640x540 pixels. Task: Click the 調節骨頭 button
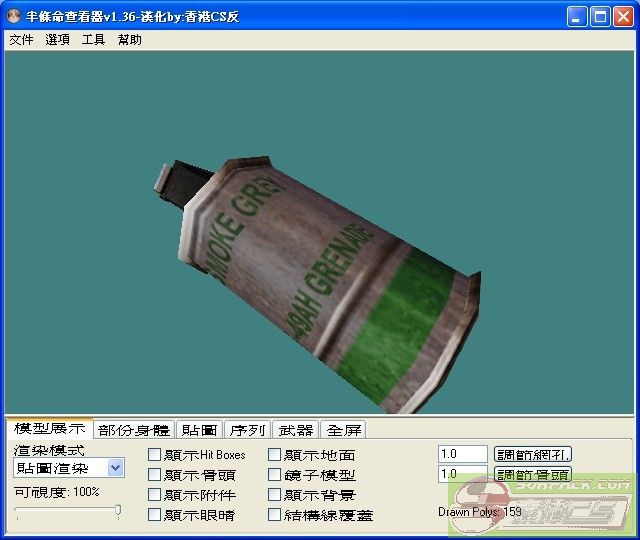point(533,474)
